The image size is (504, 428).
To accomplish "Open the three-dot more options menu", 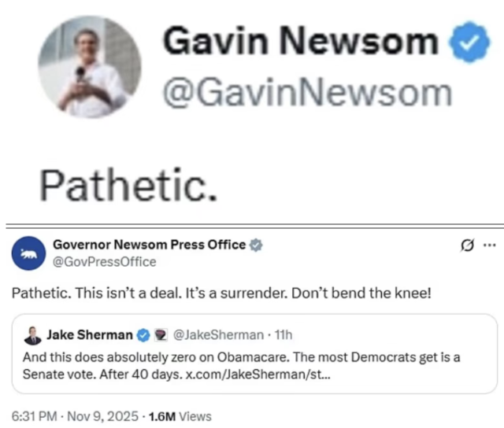I will click(x=489, y=245).
